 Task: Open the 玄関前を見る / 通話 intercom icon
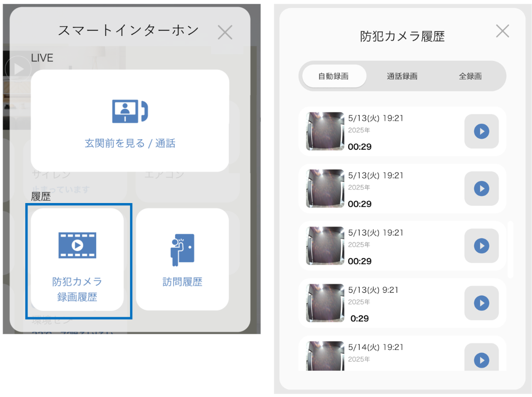tap(130, 111)
